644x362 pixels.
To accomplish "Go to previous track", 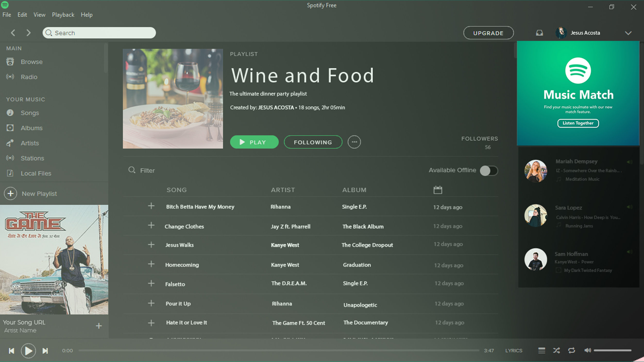I will [x=11, y=351].
